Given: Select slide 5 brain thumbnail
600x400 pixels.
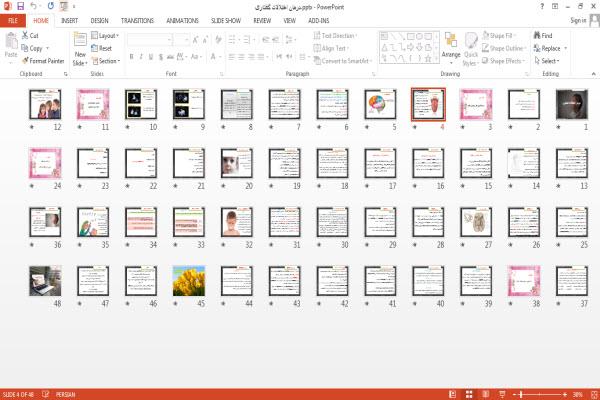Looking at the screenshot, I should pos(381,104).
